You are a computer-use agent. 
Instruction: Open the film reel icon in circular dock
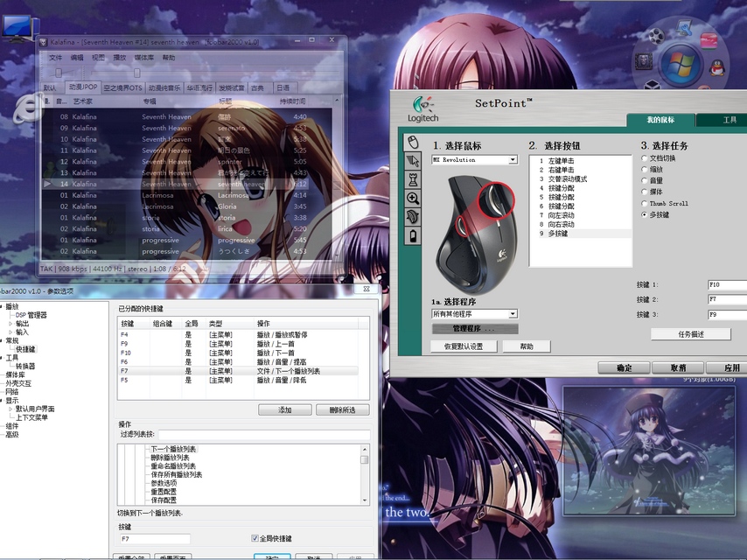[658, 36]
